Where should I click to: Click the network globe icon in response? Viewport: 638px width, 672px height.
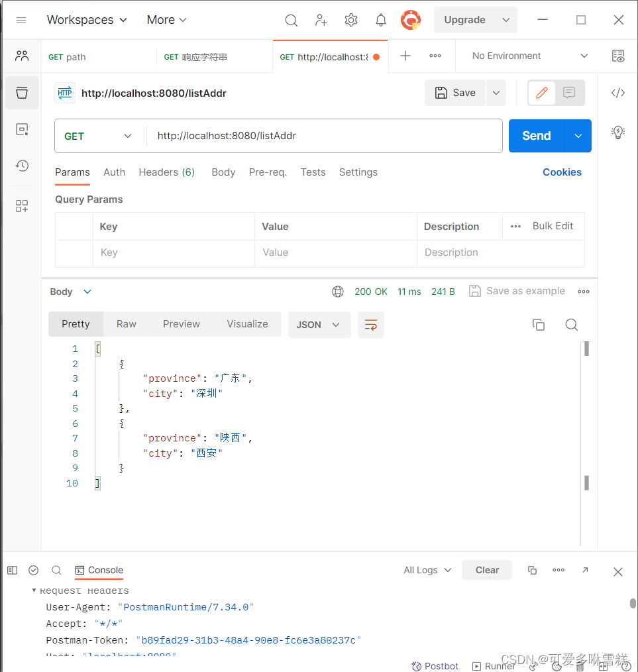338,292
